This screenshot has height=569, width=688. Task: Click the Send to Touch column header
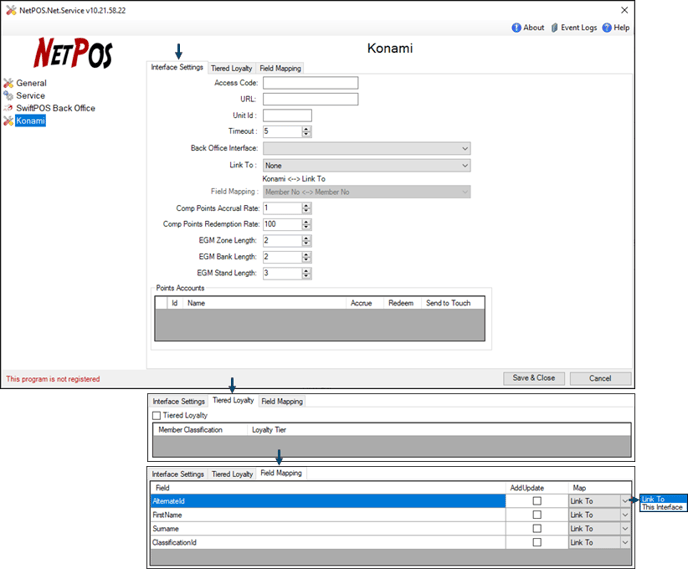[453, 303]
